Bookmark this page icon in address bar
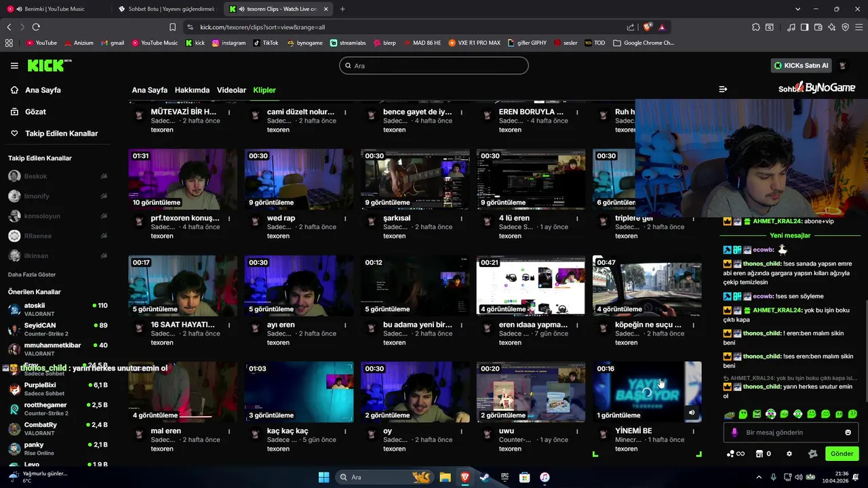Viewport: 868px width, 488px height. (x=172, y=27)
